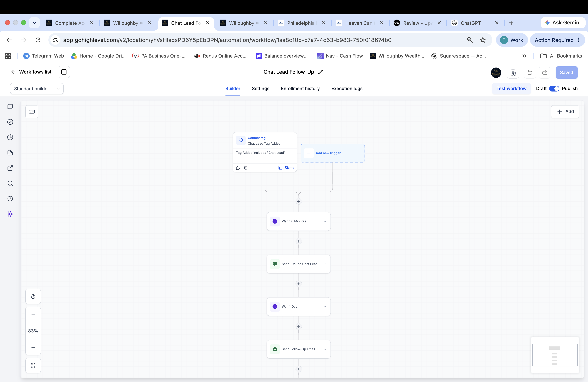Screen dimensions: 588x382
Task: Toggle the Draft/Publish switch
Action: coord(554,89)
